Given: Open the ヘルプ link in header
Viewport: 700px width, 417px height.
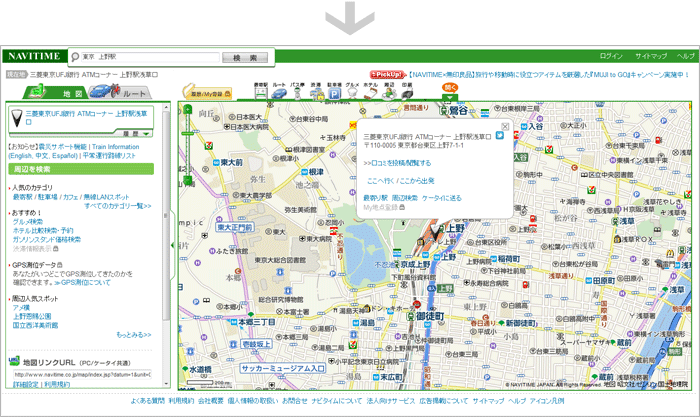Looking at the screenshot, I should [x=685, y=56].
